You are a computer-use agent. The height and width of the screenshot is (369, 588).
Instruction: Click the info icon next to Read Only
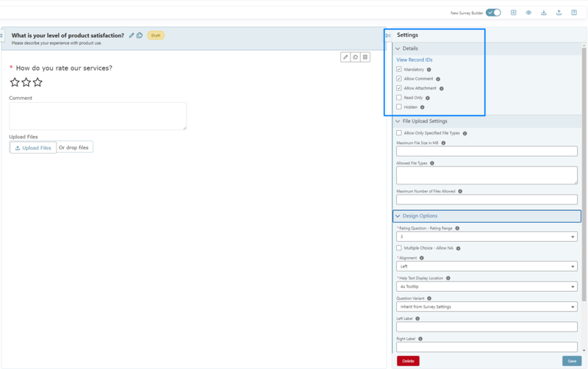[x=428, y=98]
